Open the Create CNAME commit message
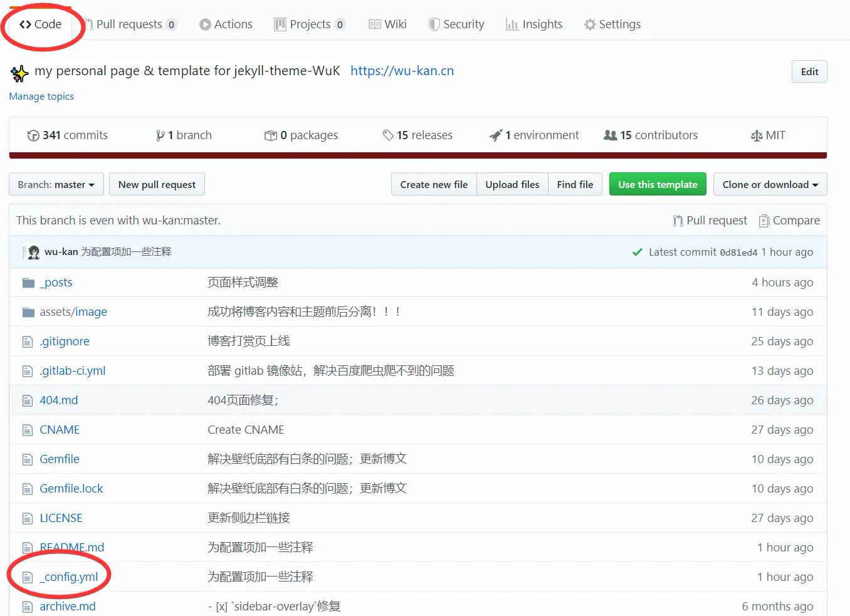 point(246,430)
